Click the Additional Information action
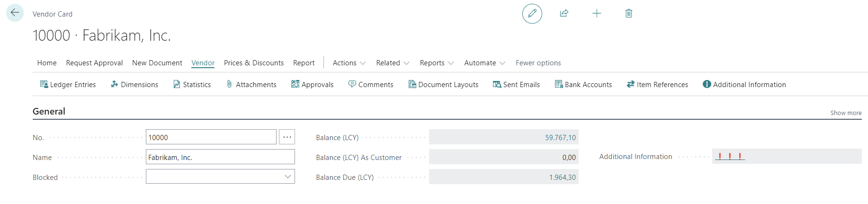The image size is (868, 204). 744,84
